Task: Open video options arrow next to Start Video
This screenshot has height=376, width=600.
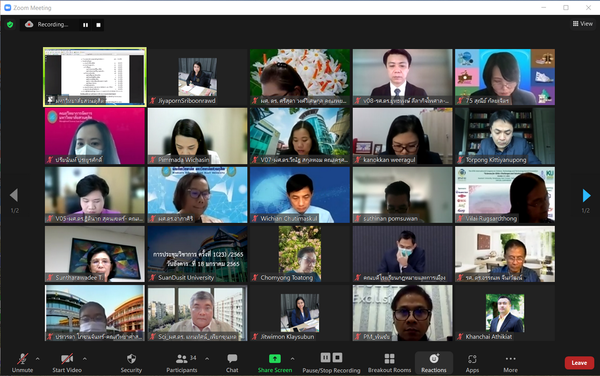Action: pyautogui.click(x=85, y=359)
